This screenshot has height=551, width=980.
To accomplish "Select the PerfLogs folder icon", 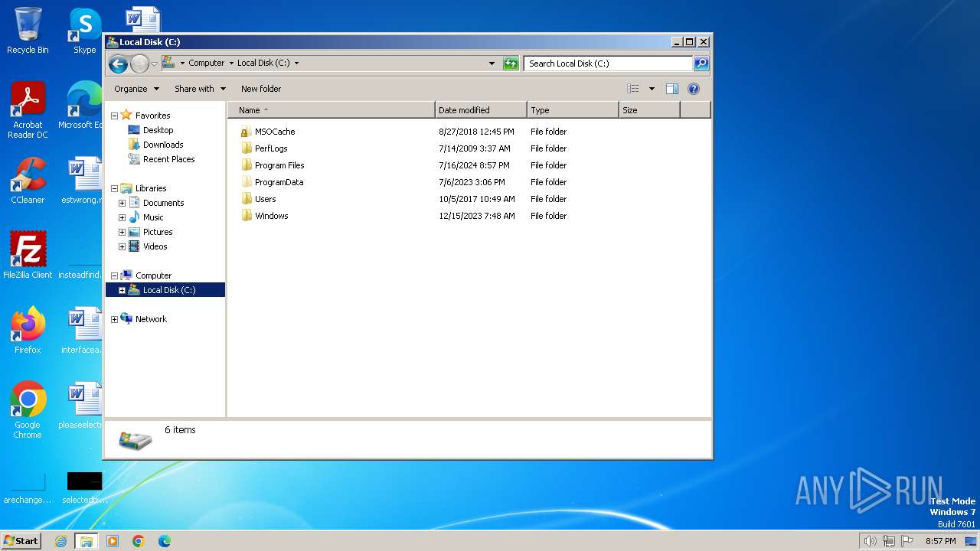I will pos(246,148).
